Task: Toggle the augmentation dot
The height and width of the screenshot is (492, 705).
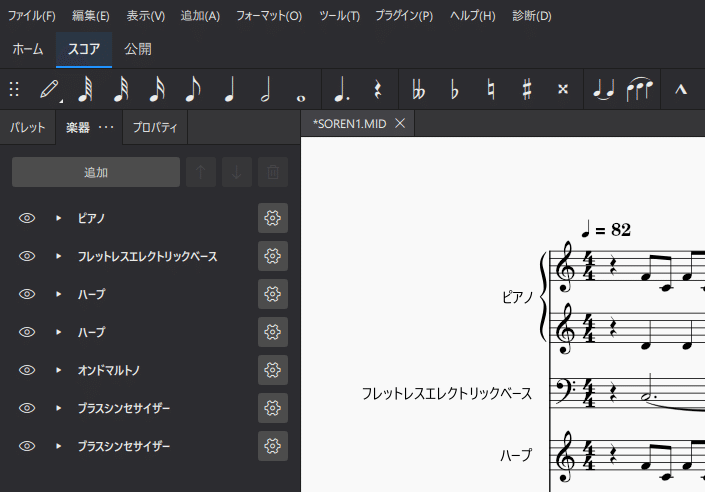Action: tap(342, 89)
